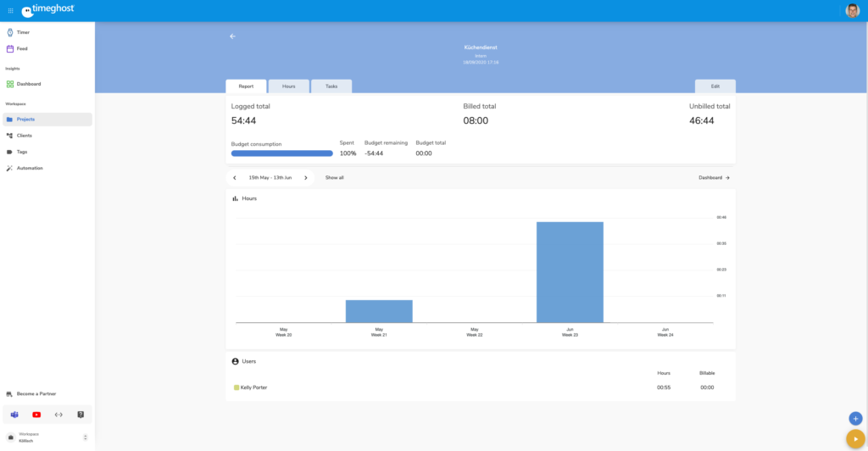Go to the previous date range
Viewport: 868px width, 451px height.
coord(235,178)
